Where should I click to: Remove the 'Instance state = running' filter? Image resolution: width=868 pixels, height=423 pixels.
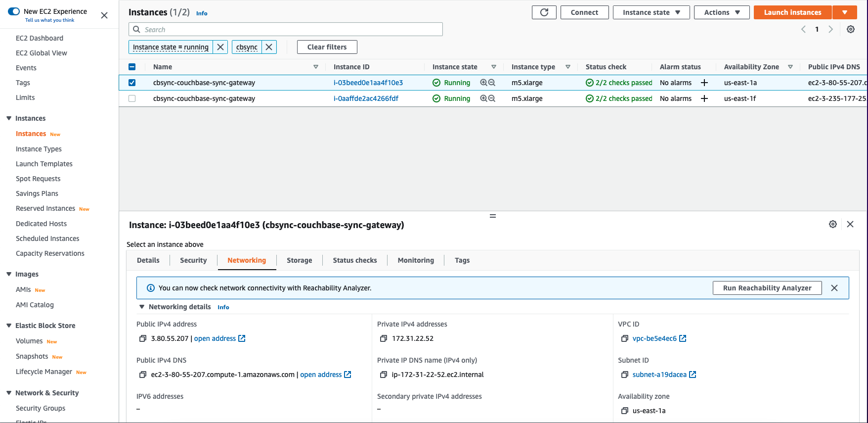[x=220, y=47]
